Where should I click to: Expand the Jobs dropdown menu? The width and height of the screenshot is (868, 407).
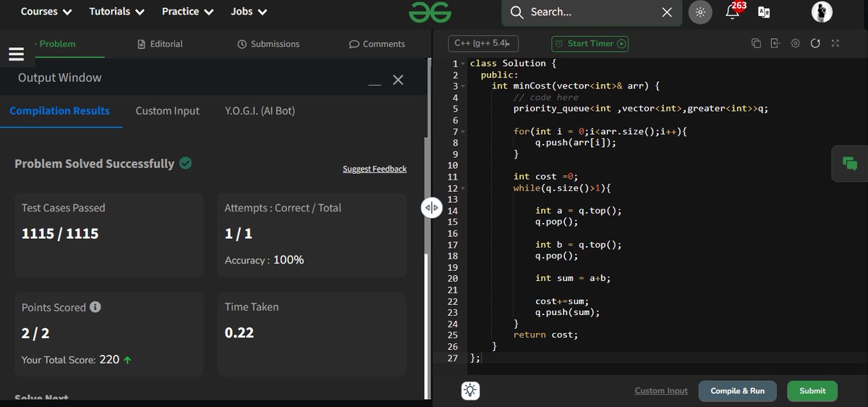(x=249, y=12)
